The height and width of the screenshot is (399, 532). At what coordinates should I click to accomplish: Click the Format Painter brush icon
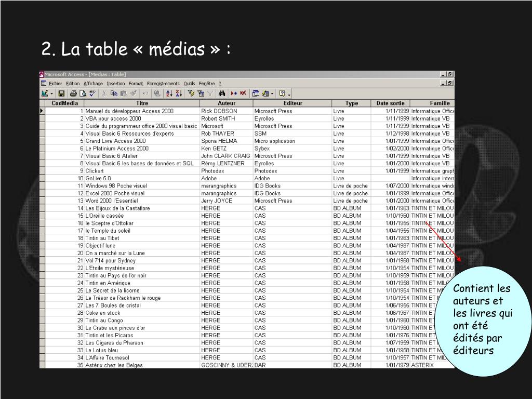pos(134,94)
